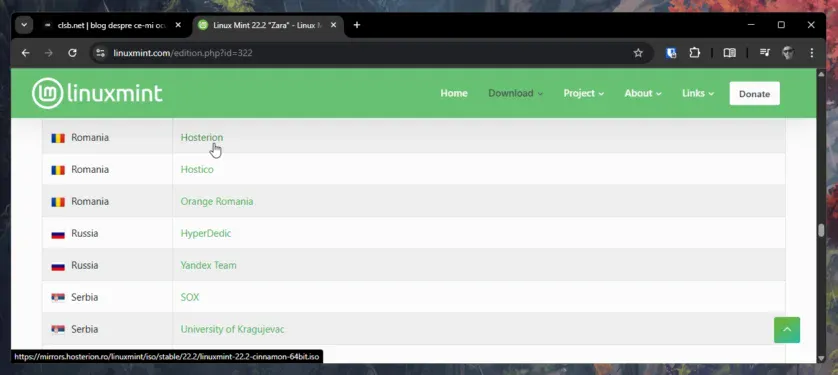Image resolution: width=838 pixels, height=375 pixels.
Task: Expand the About menu
Action: [x=643, y=93]
